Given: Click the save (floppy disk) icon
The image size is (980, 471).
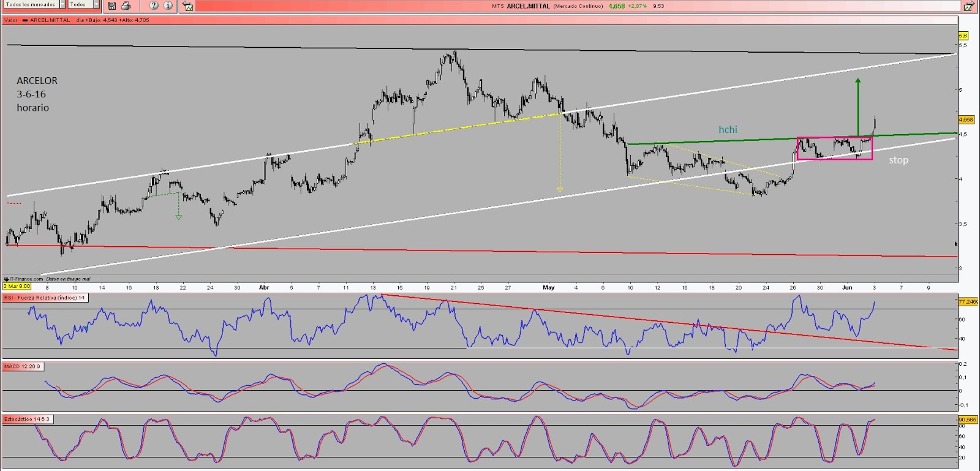Looking at the screenshot, I should tap(112, 6).
